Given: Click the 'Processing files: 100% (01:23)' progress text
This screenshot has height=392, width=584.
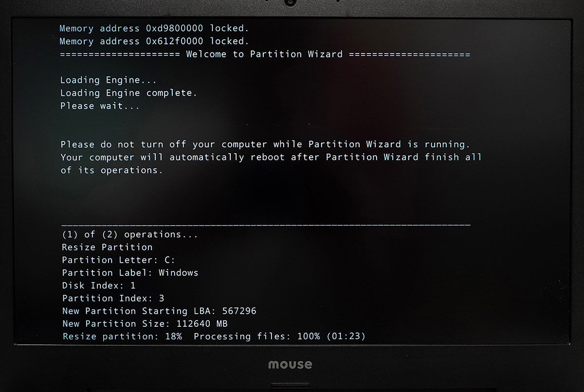Looking at the screenshot, I should [279, 336].
